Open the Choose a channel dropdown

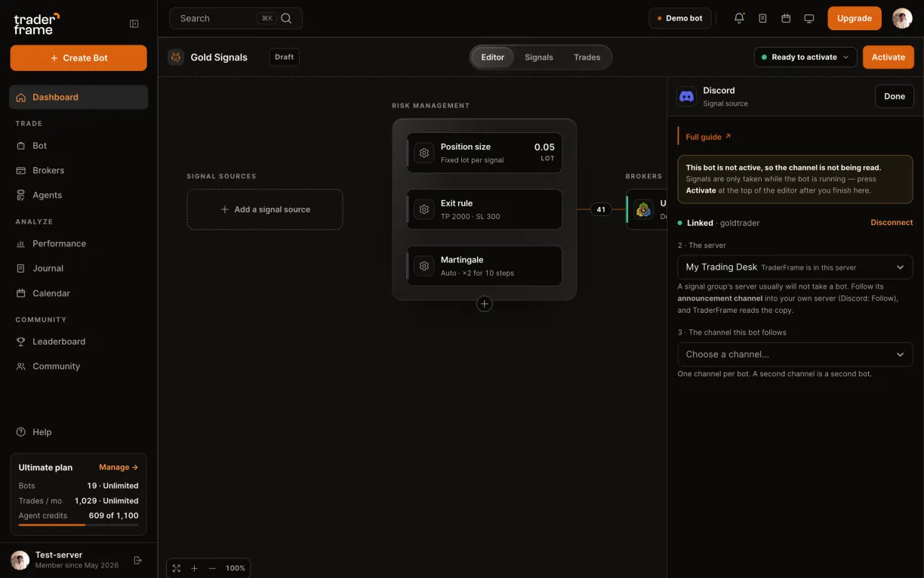[795, 354]
